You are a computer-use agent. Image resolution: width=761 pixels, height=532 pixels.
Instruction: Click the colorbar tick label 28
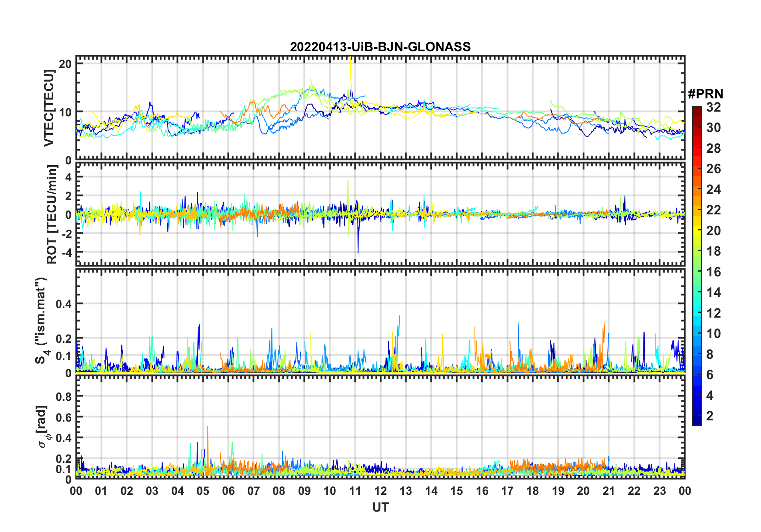pos(713,148)
